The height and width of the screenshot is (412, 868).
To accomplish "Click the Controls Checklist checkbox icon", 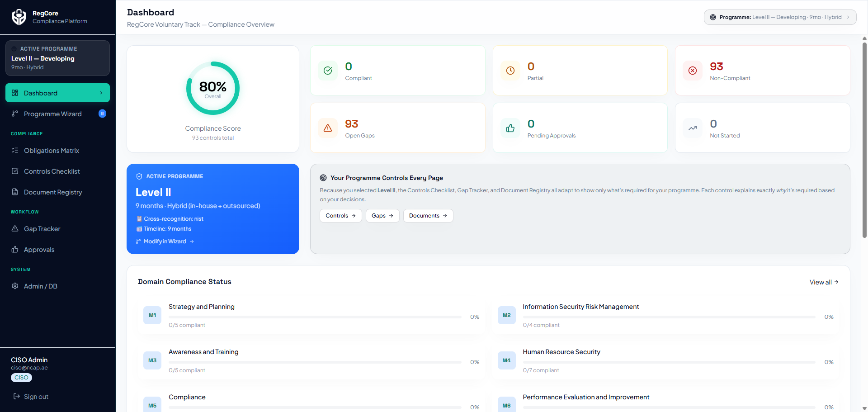I will click(15, 171).
